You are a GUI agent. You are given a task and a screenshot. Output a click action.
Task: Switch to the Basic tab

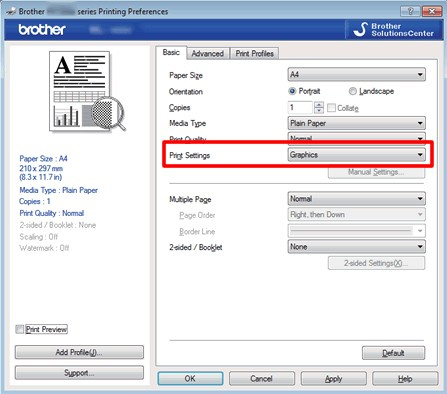coord(171,52)
